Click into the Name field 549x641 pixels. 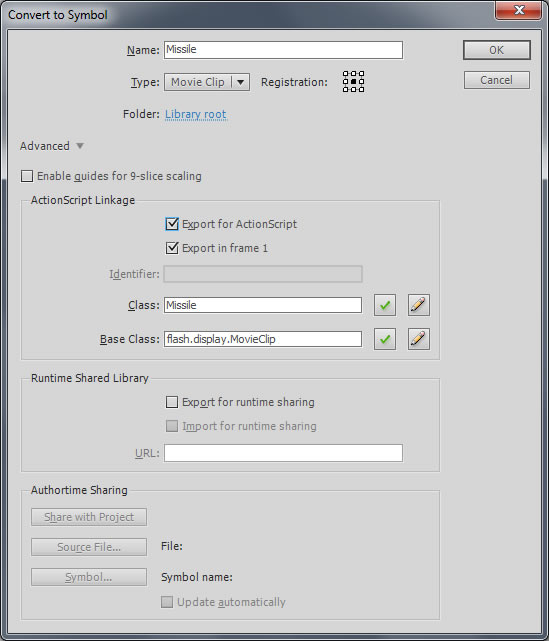283,50
